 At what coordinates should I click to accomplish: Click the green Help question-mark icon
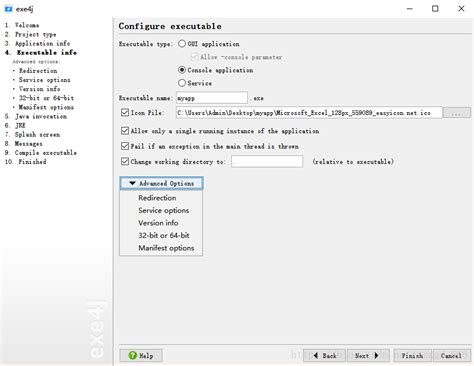point(133,355)
